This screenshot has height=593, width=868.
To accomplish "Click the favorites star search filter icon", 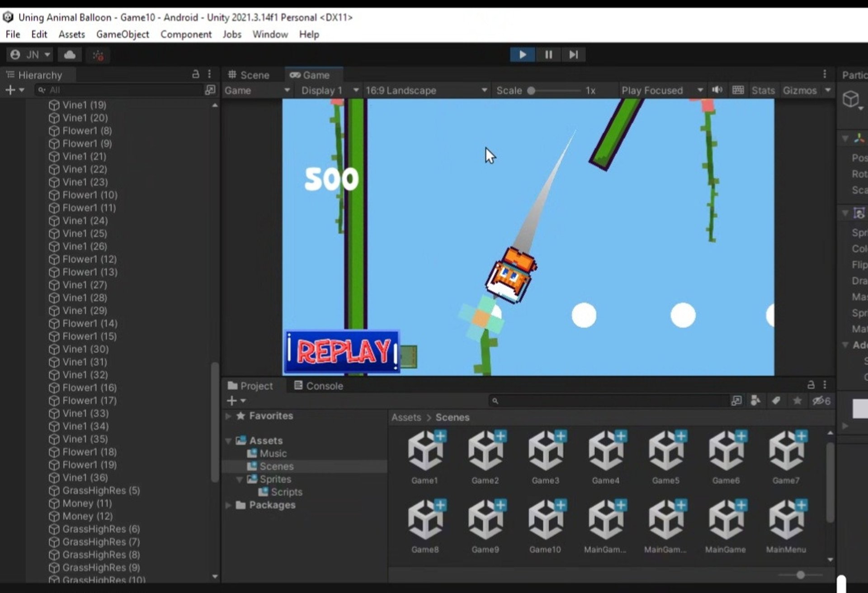I will (x=797, y=400).
